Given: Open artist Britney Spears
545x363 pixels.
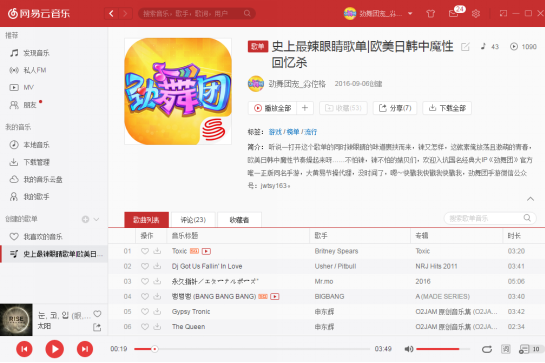Looking at the screenshot, I should pyautogui.click(x=336, y=251).
